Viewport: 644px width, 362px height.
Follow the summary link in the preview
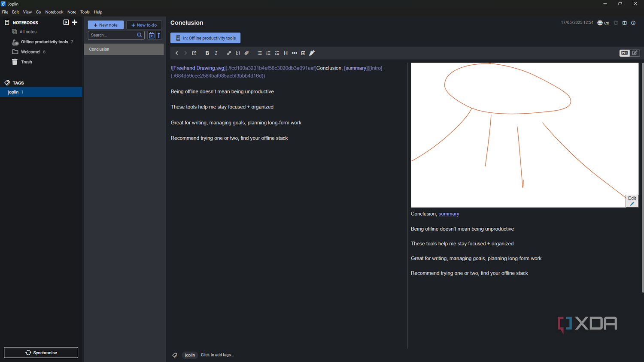click(x=449, y=214)
